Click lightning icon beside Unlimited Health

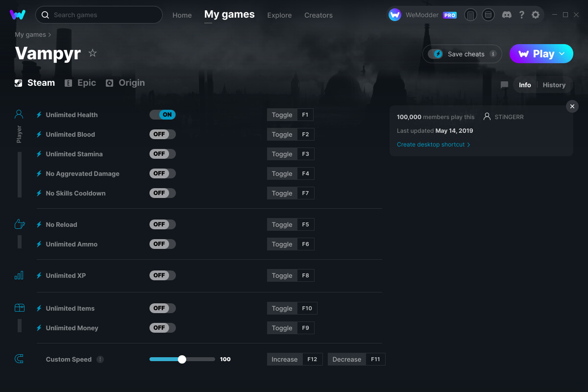[x=39, y=115]
